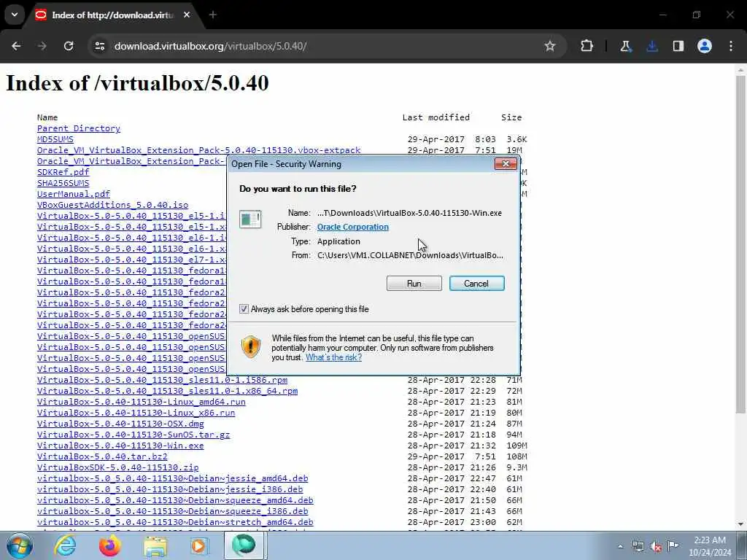This screenshot has height=560, width=747.
Task: Open Action Center flag icon
Action: (x=673, y=546)
